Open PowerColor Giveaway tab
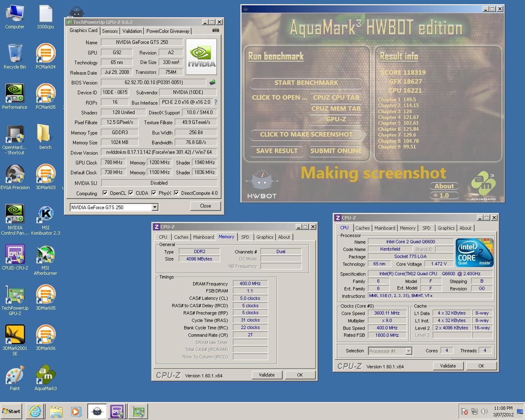 [x=168, y=31]
